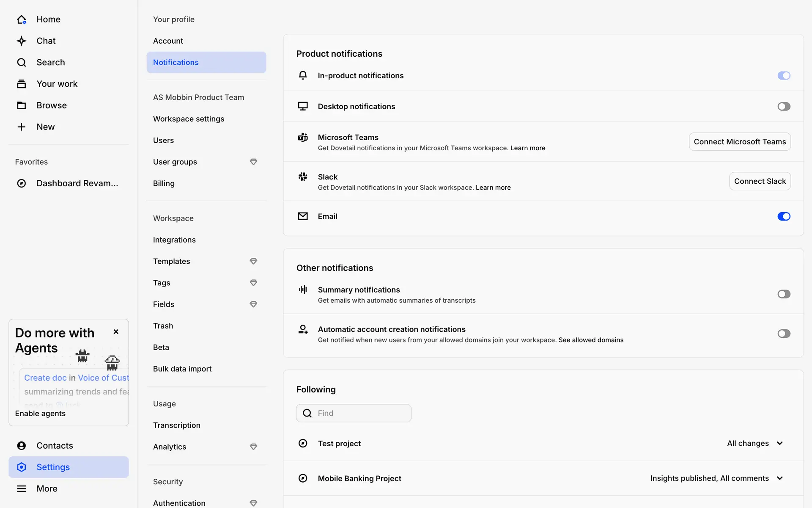Click the Settings shield icon
Screen dimensions: 812x508
(x=22, y=467)
